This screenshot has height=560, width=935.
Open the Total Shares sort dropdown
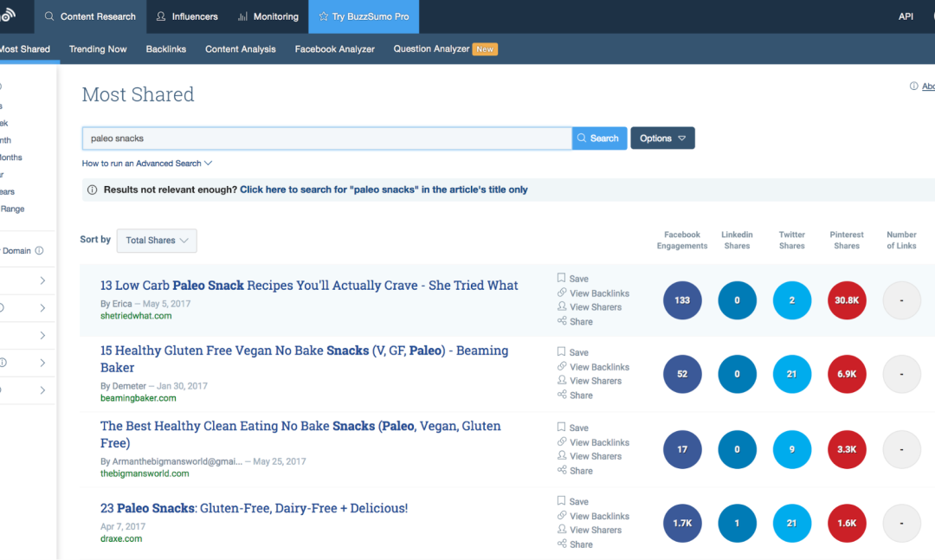tap(157, 241)
